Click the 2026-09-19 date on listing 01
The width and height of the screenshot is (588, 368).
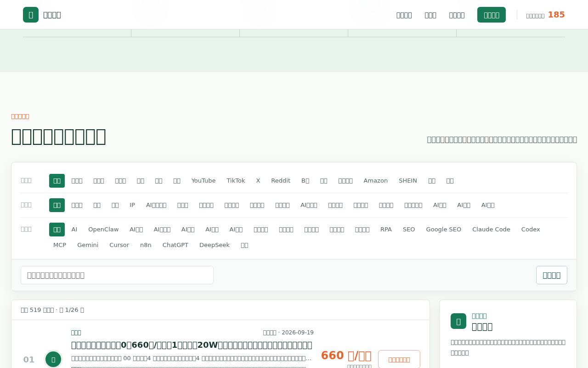[x=298, y=333]
